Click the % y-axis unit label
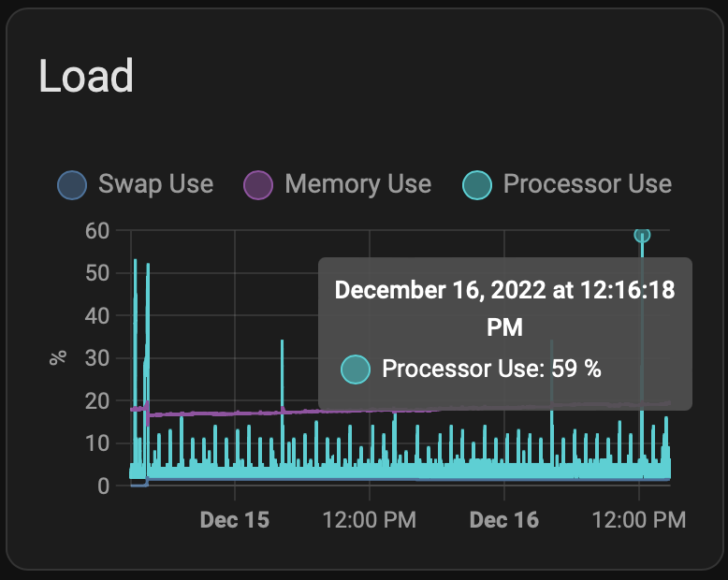Image resolution: width=728 pixels, height=580 pixels. (x=58, y=357)
